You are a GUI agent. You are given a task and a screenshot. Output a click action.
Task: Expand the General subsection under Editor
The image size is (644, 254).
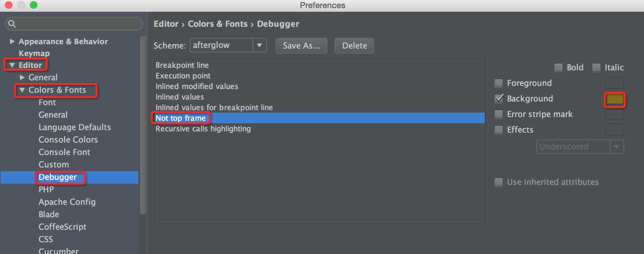22,77
